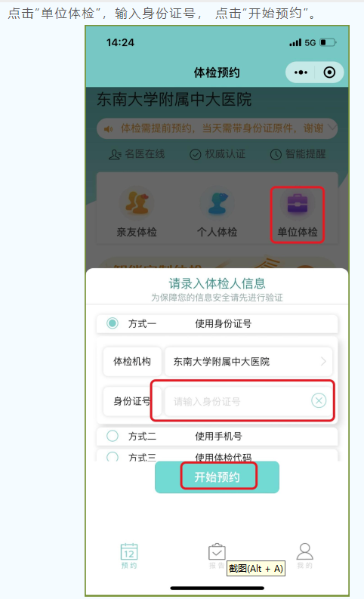Open the 单位体检 briefcase icon
Viewport: 364px width, 599px height.
coord(297,204)
